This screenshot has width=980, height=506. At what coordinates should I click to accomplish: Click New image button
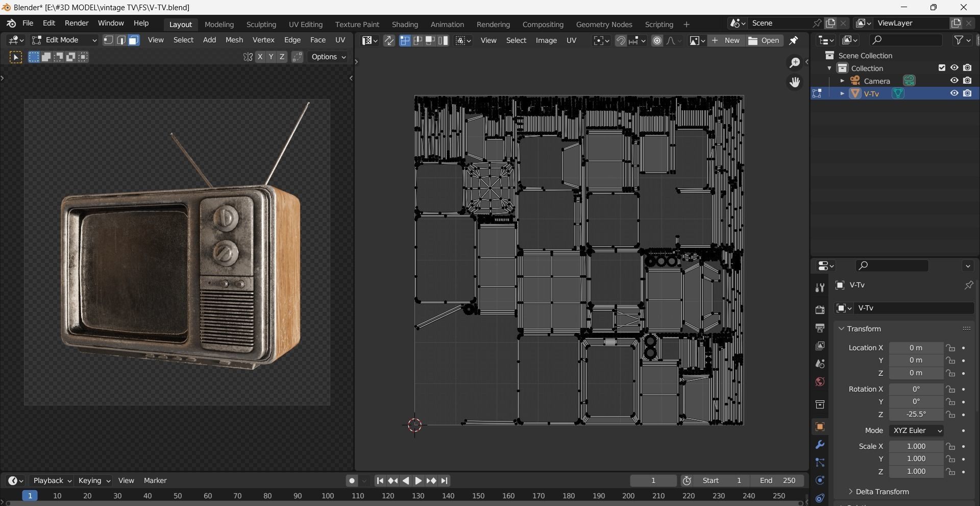[x=726, y=40]
